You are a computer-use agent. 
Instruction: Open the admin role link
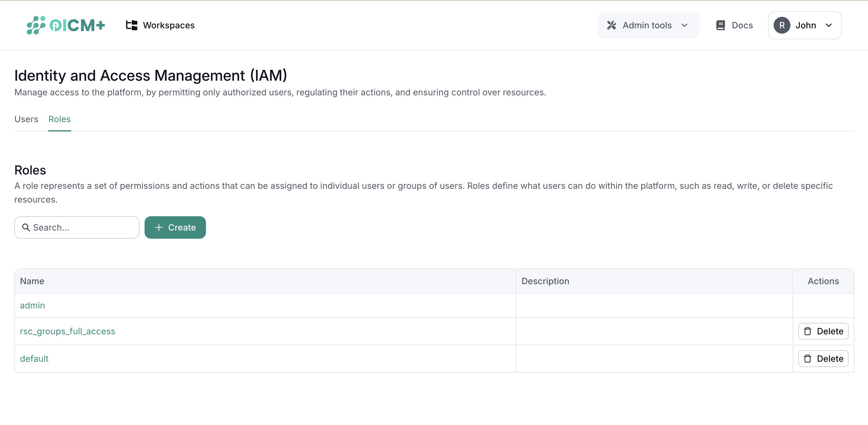[x=32, y=305]
